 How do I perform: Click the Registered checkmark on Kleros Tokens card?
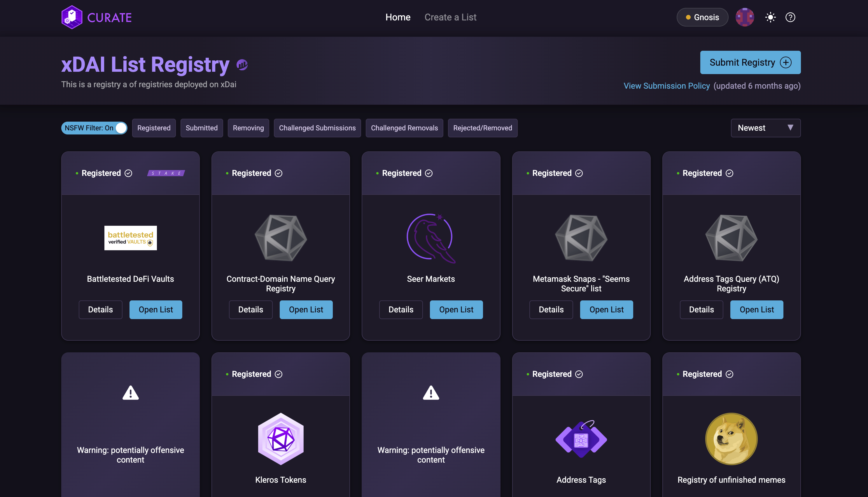click(x=279, y=374)
